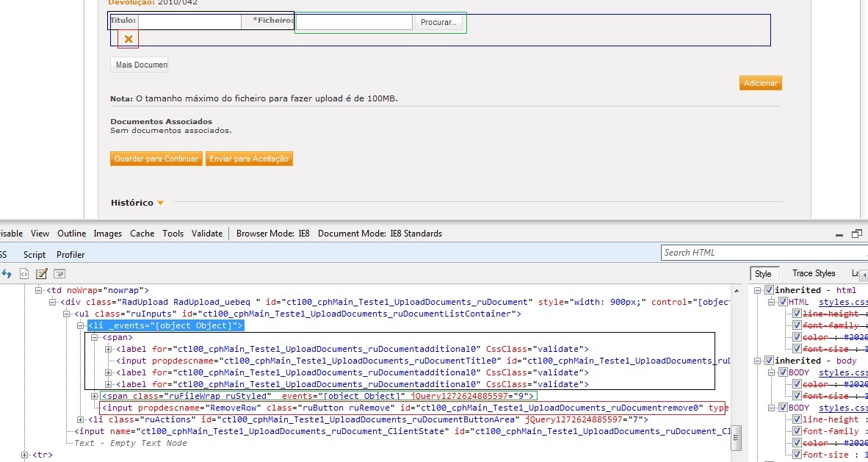
Task: Click the word wrap toolbar icon
Action: (x=59, y=274)
